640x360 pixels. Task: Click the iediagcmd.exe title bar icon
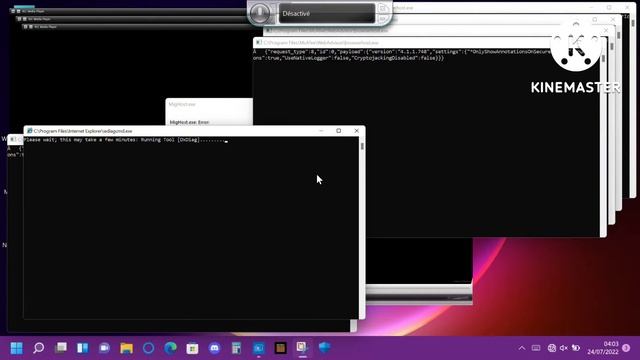[29, 131]
